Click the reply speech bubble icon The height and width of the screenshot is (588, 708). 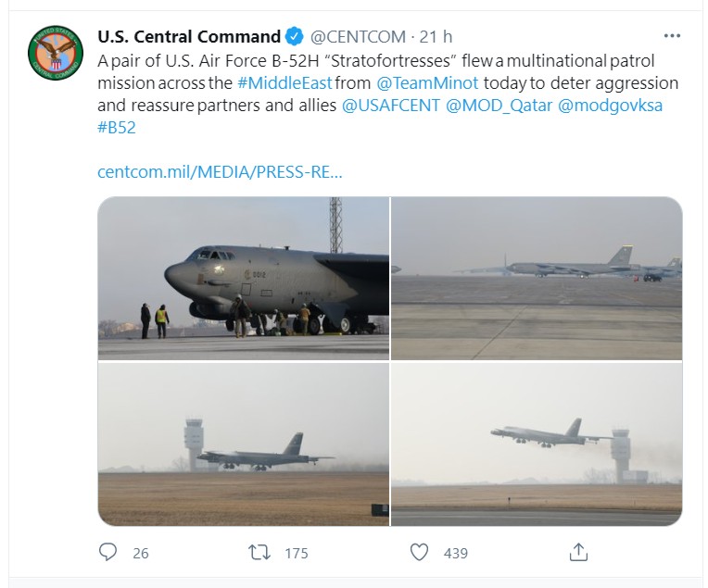(x=108, y=553)
